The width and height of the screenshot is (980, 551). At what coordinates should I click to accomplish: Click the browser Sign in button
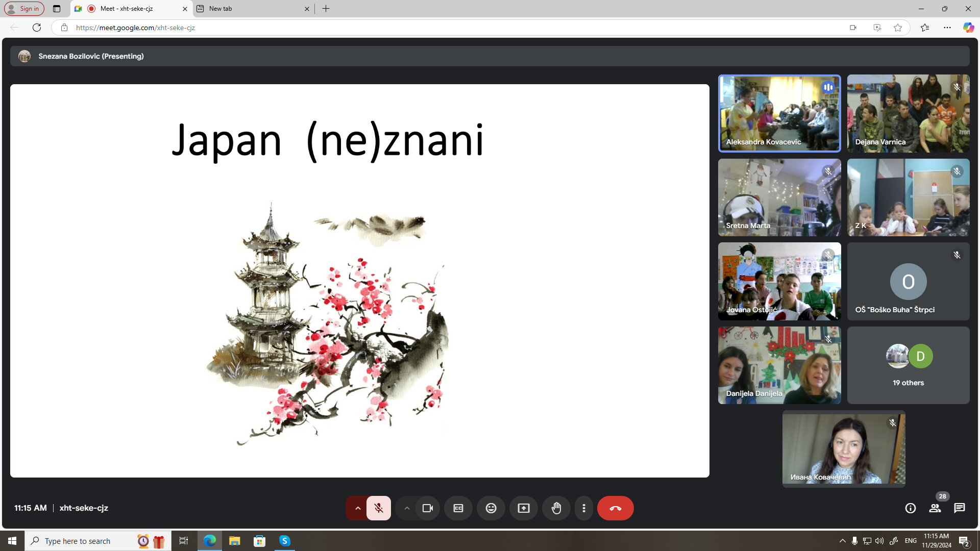(x=24, y=9)
